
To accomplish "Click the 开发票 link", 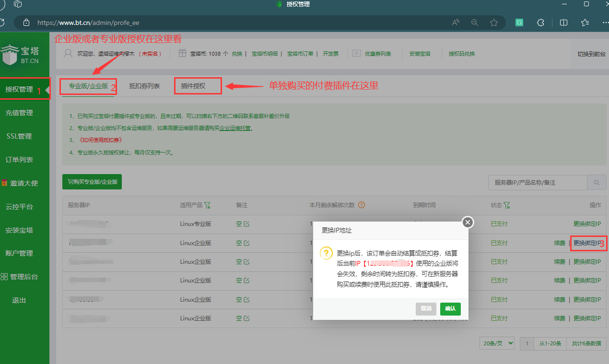I will [330, 54].
